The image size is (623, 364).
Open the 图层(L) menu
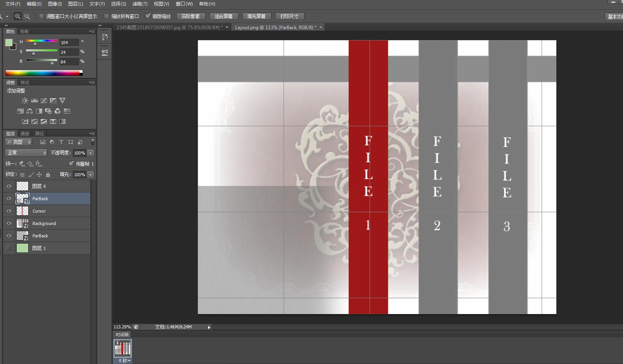pos(76,4)
